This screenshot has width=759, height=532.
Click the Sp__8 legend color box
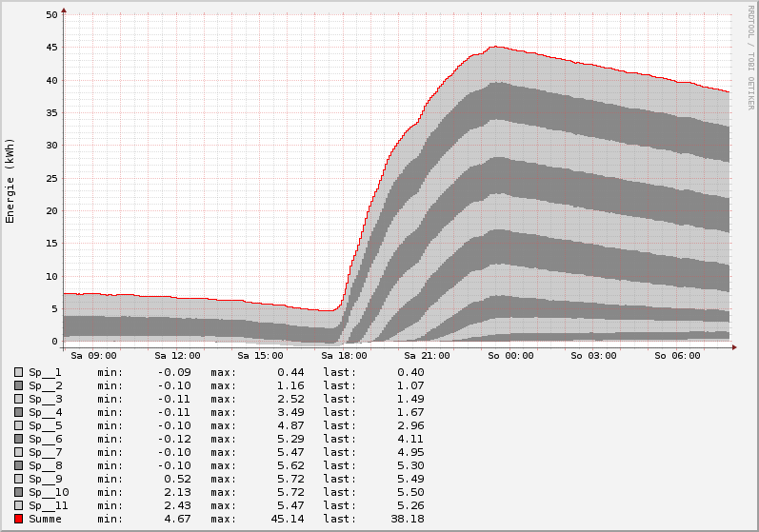coord(18,465)
